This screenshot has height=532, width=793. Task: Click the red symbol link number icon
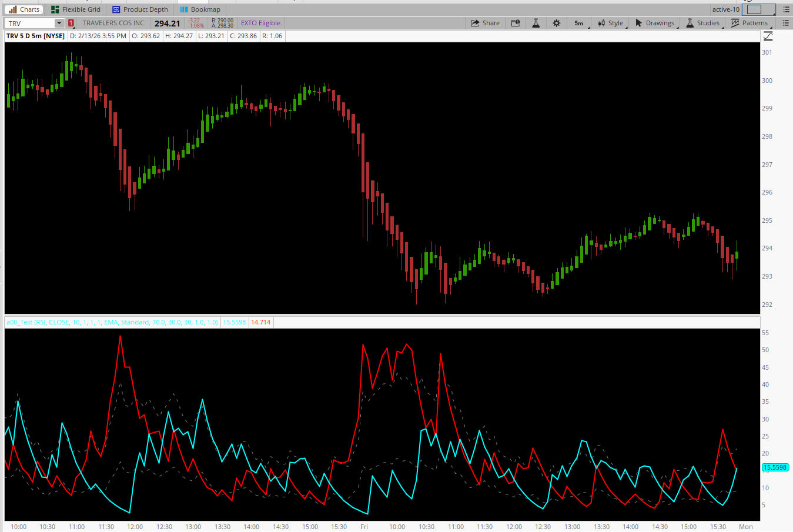coord(71,23)
